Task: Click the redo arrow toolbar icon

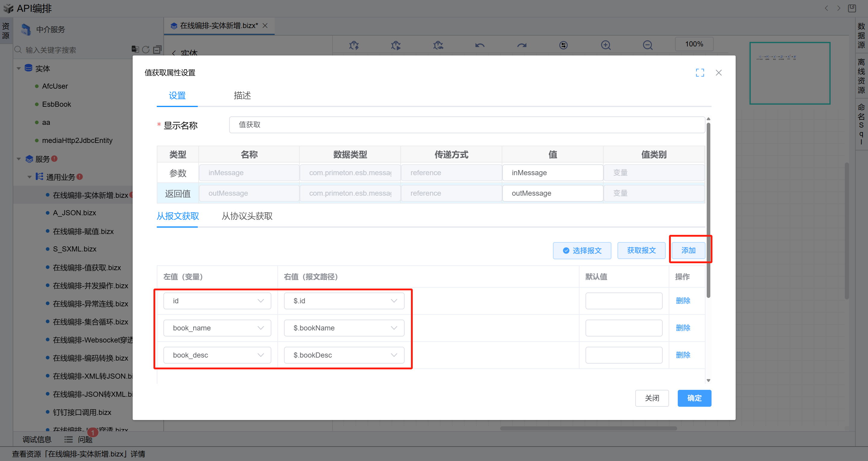Action: point(522,45)
